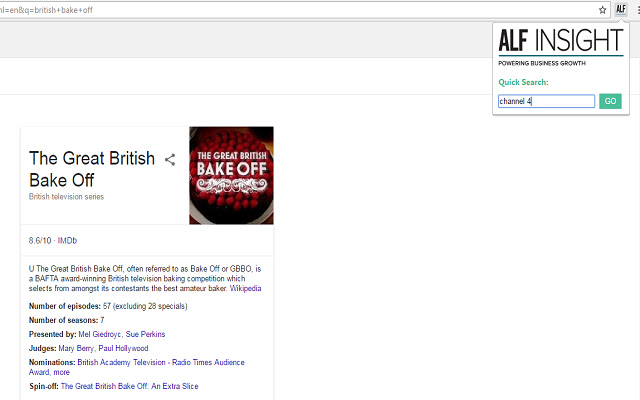Image resolution: width=640 pixels, height=400 pixels.
Task: Show more nominations via the more link
Action: coord(61,372)
